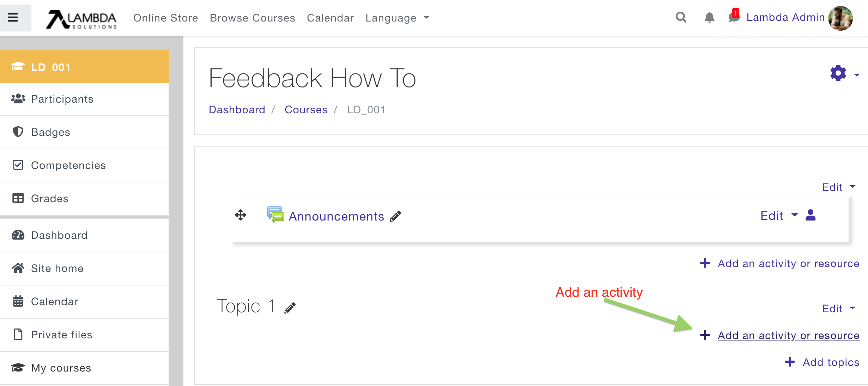Open the top section Edit dropdown
Image resolution: width=868 pixels, height=386 pixels.
(x=838, y=187)
